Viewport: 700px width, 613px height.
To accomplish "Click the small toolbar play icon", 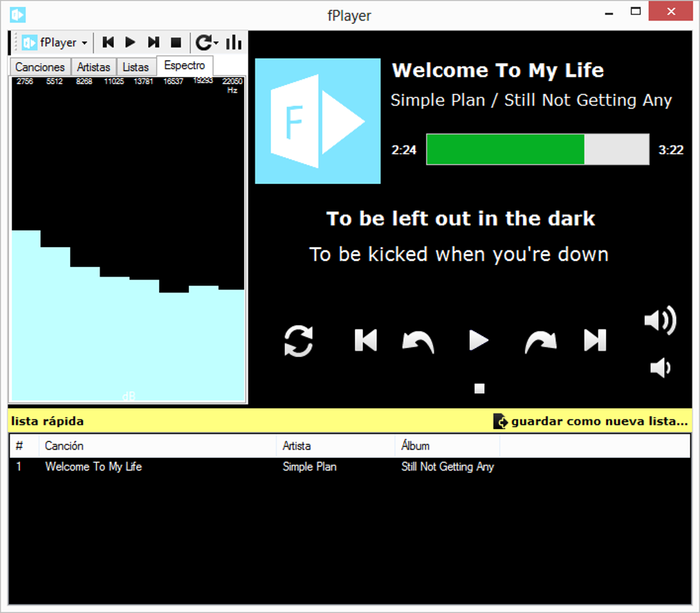I will [x=130, y=43].
